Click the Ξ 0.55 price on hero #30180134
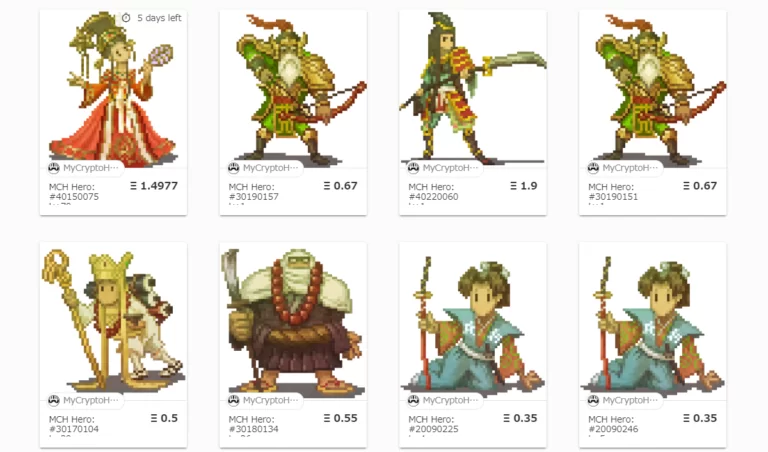Image resolution: width=768 pixels, height=452 pixels. coord(340,418)
